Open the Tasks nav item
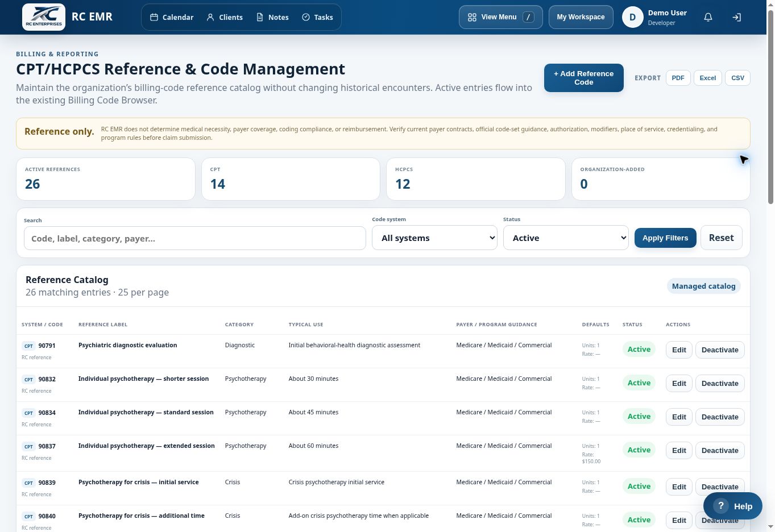775x532 pixels. [317, 17]
